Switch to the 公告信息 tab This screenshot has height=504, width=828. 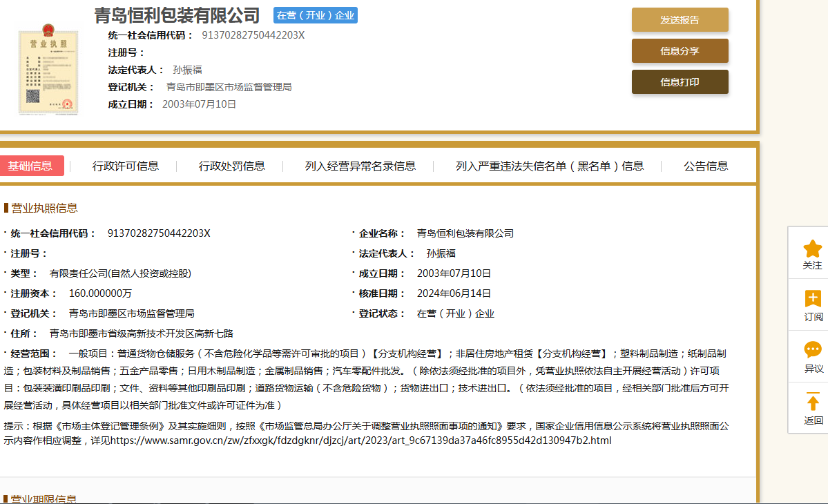pos(706,166)
